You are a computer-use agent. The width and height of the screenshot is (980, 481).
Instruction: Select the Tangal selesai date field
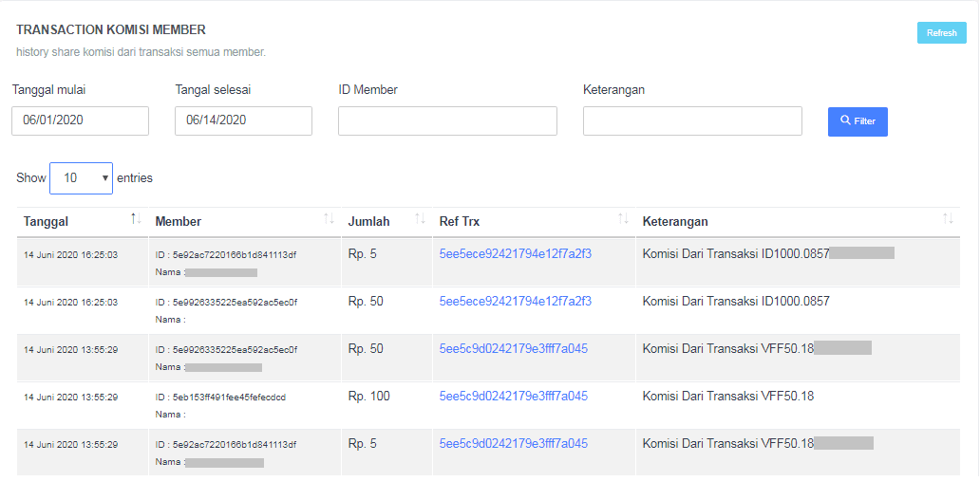244,120
